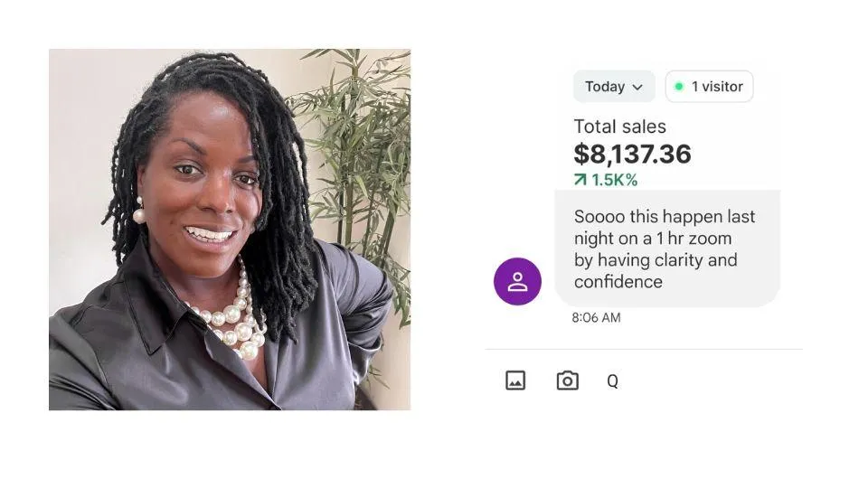The width and height of the screenshot is (868, 488).
Task: Select the gray message bubble text
Action: pos(665,249)
